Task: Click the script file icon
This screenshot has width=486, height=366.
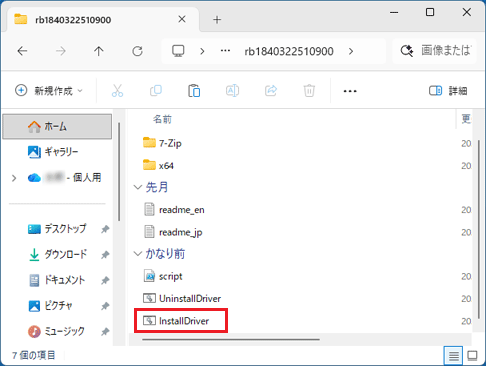Action: [149, 276]
